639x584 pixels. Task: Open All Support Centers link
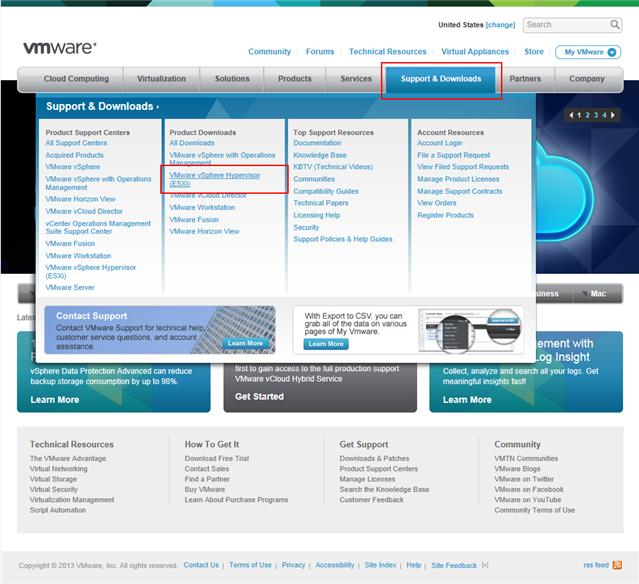pyautogui.click(x=76, y=143)
